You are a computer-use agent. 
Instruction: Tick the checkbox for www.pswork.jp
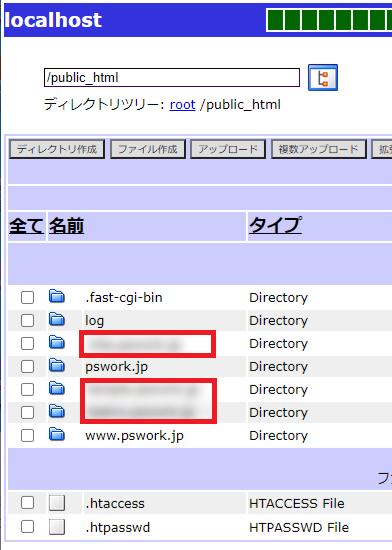tap(27, 436)
